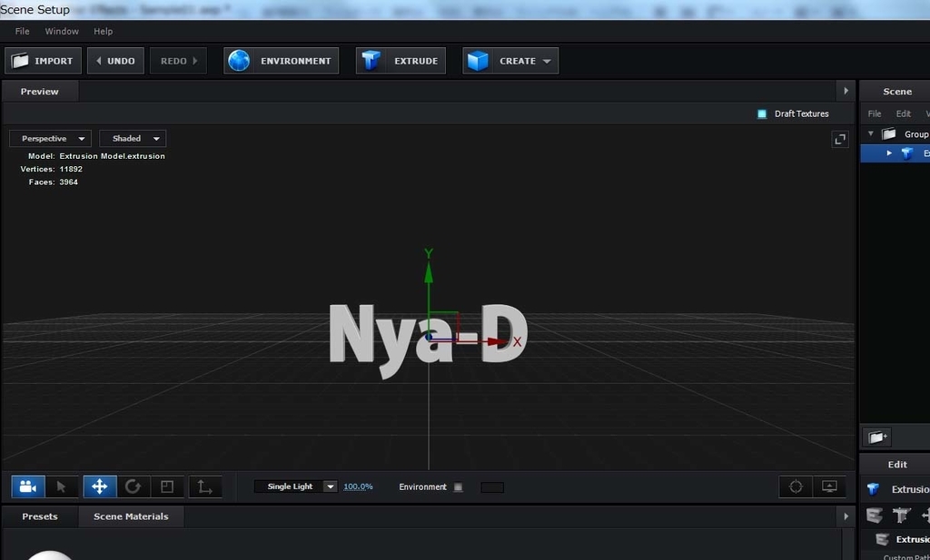Undo the last action
The height and width of the screenshot is (560, 930).
[x=115, y=61]
